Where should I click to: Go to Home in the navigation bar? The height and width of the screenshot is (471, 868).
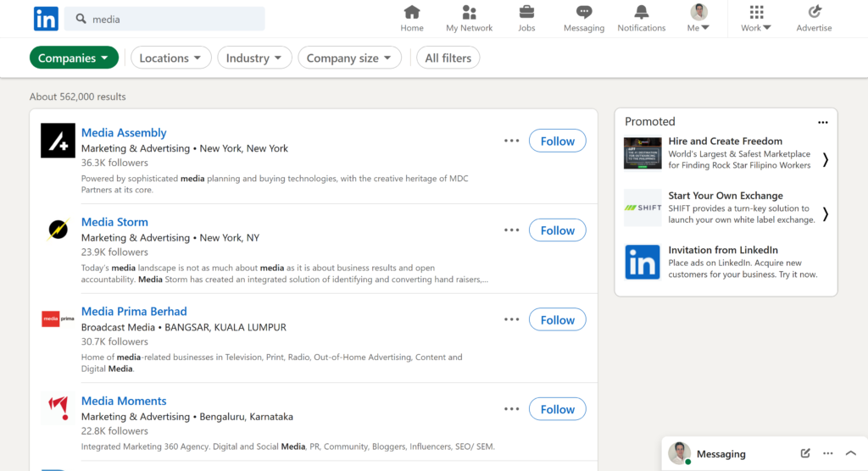(x=412, y=19)
